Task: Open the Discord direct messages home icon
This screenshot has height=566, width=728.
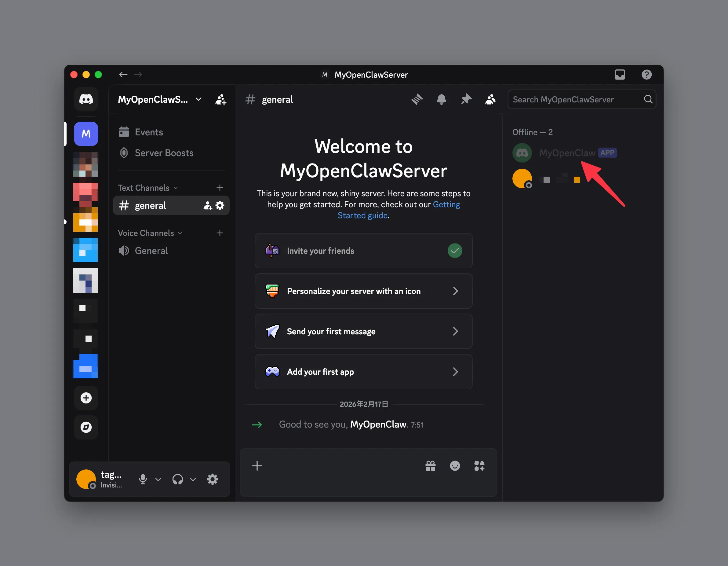Action: coord(86,99)
